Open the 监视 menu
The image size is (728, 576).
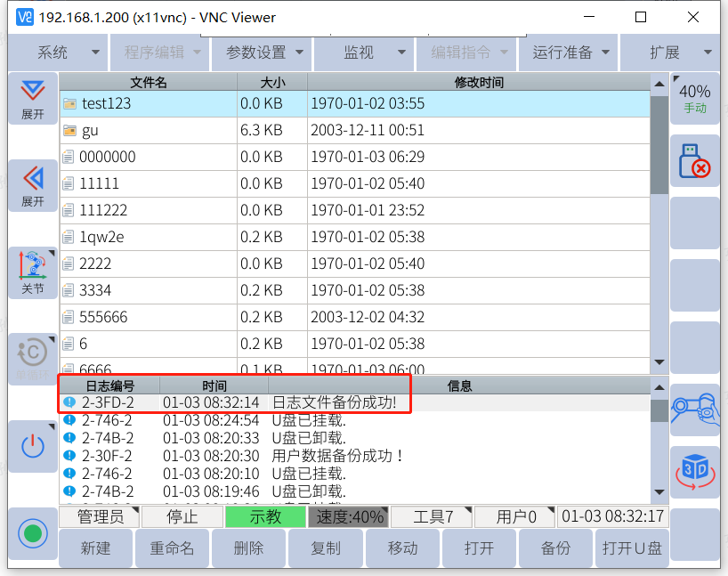pyautogui.click(x=367, y=53)
